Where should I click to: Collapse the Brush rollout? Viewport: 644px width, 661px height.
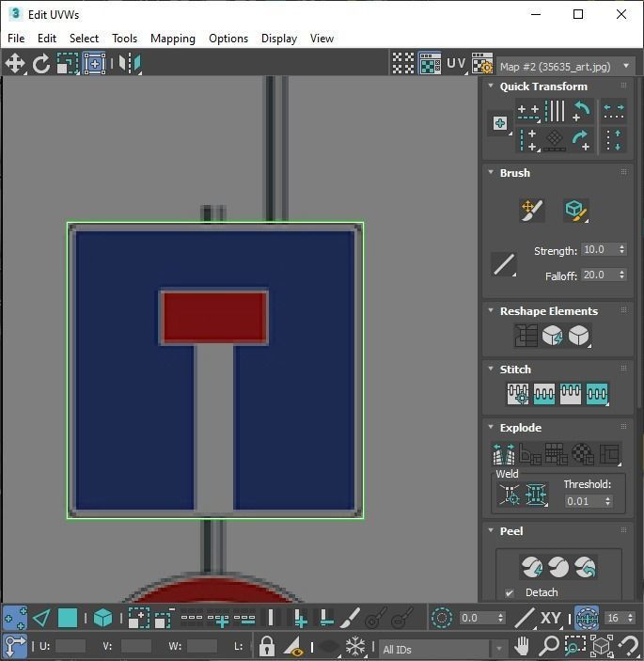click(x=491, y=172)
